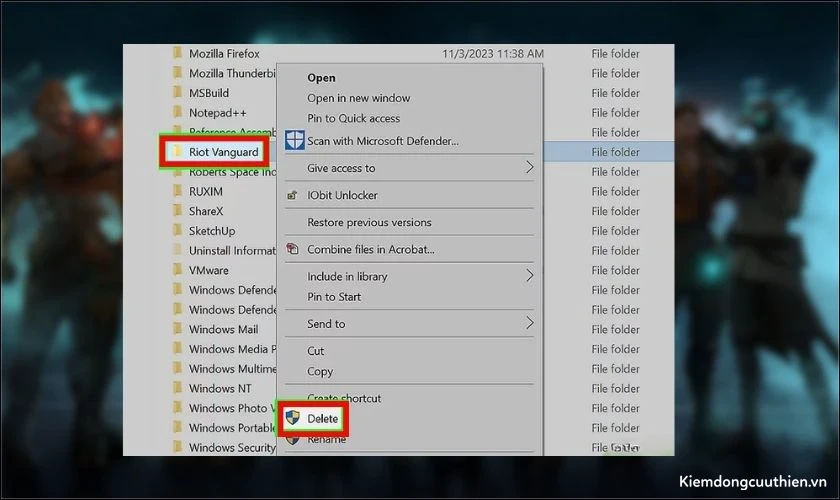Viewport: 840px width, 500px height.
Task: Click the MSBuild folder icon
Action: (x=177, y=92)
